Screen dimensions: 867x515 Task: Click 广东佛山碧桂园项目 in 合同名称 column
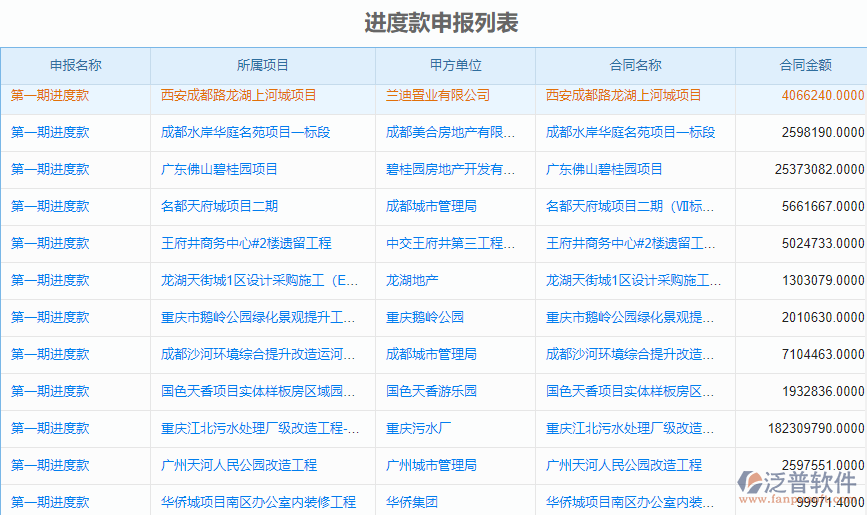[604, 169]
